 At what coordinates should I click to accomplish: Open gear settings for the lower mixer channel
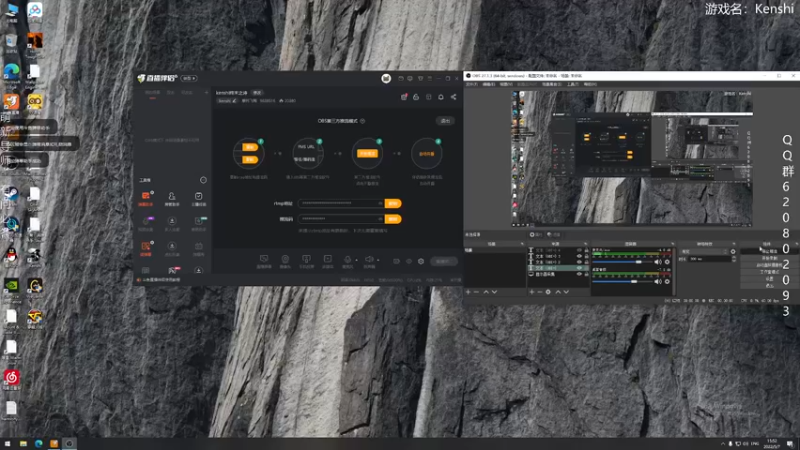667,281
